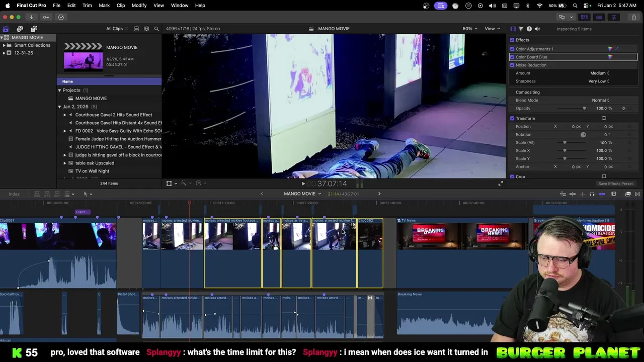
Task: Open the viewer View dropdown
Action: (x=492, y=29)
